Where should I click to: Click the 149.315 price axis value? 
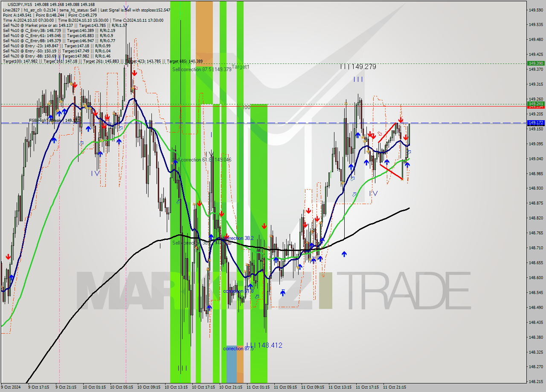[x=536, y=84]
